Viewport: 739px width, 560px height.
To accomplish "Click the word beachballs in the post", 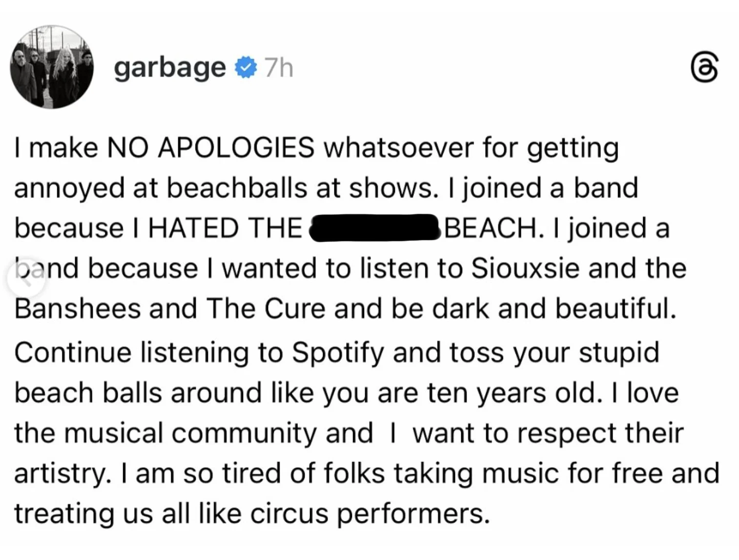I will pos(237,188).
